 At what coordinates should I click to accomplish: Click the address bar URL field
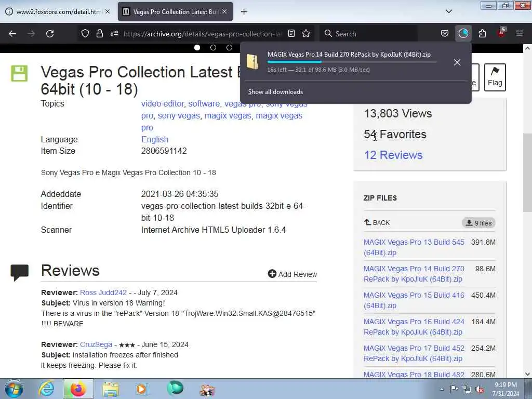203,34
